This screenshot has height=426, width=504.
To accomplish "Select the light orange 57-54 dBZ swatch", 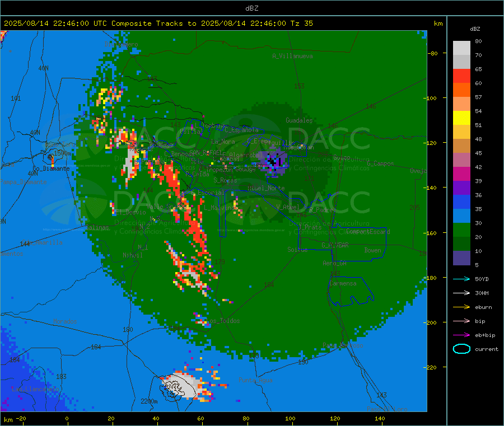I will tap(461, 104).
